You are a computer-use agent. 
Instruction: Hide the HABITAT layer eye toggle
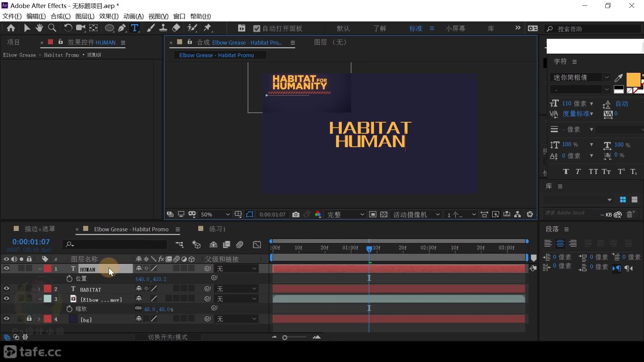[6, 288]
